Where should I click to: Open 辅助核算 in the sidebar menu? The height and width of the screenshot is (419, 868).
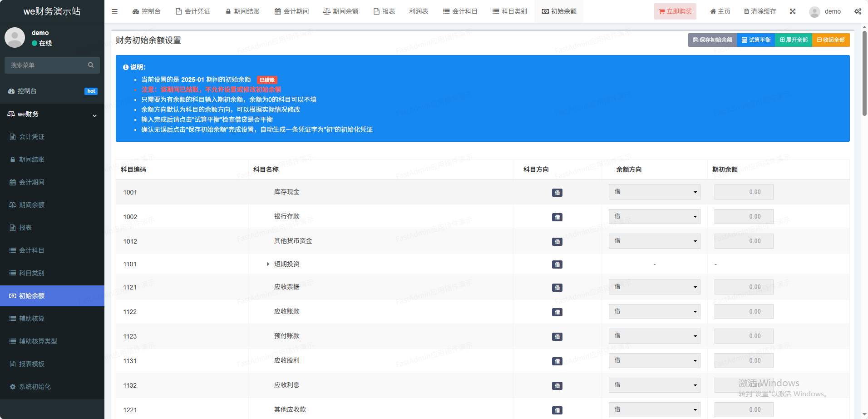click(32, 319)
